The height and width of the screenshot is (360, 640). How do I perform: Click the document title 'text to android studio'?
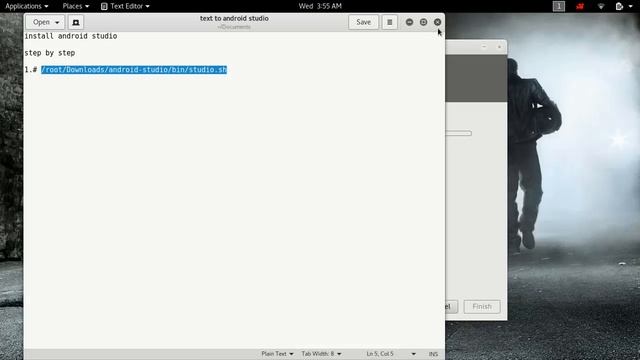[x=234, y=18]
